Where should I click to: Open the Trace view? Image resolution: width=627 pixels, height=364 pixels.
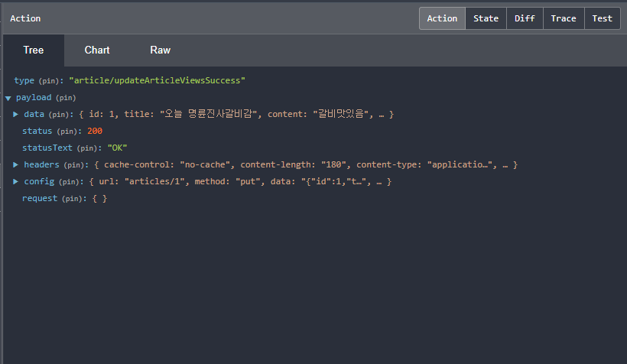click(x=564, y=18)
